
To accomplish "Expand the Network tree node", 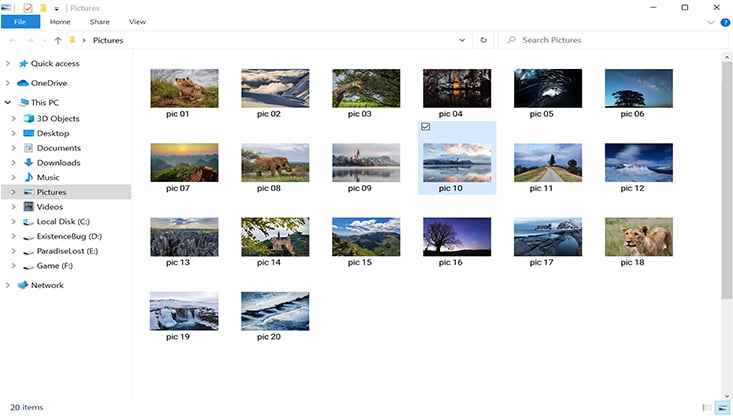I will [8, 285].
